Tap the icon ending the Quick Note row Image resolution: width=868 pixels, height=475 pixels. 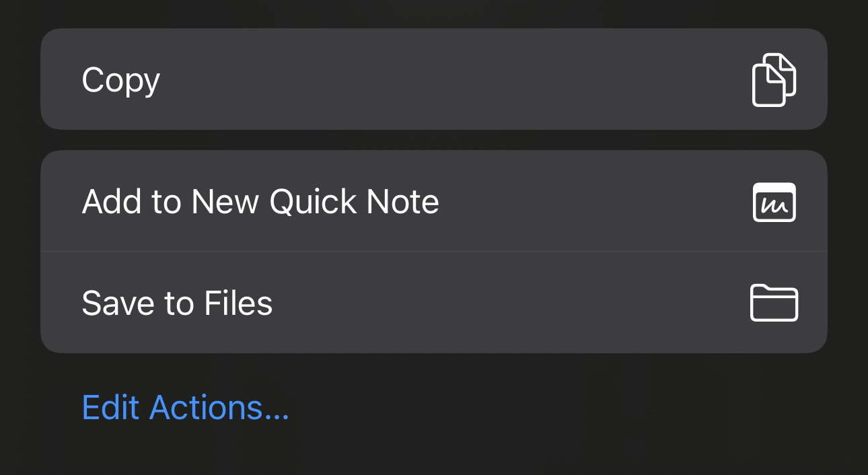pos(774,202)
